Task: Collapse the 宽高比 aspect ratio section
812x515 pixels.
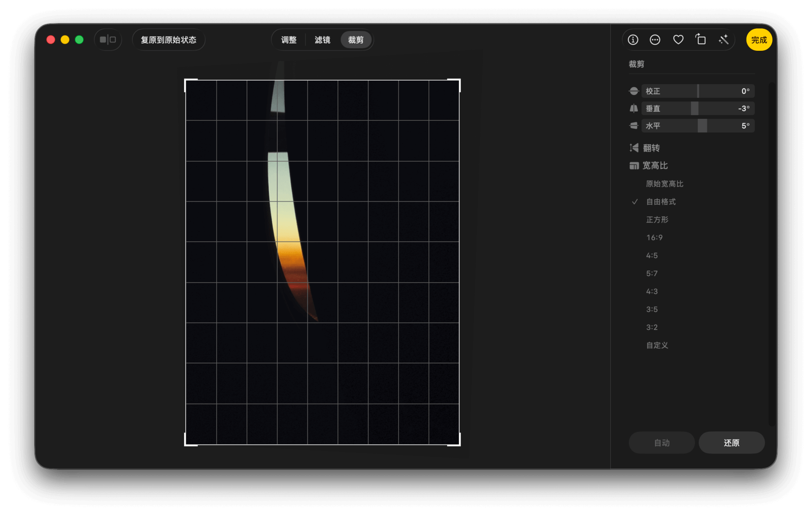Action: pos(655,165)
